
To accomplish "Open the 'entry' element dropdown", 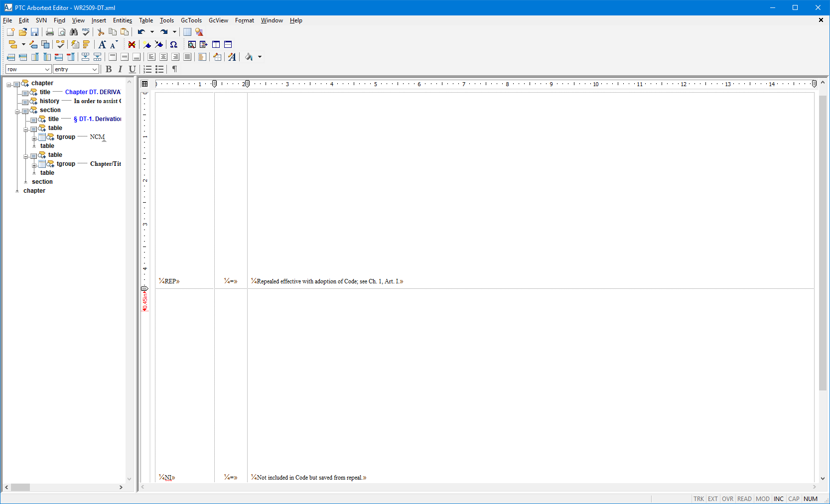I will (95, 69).
